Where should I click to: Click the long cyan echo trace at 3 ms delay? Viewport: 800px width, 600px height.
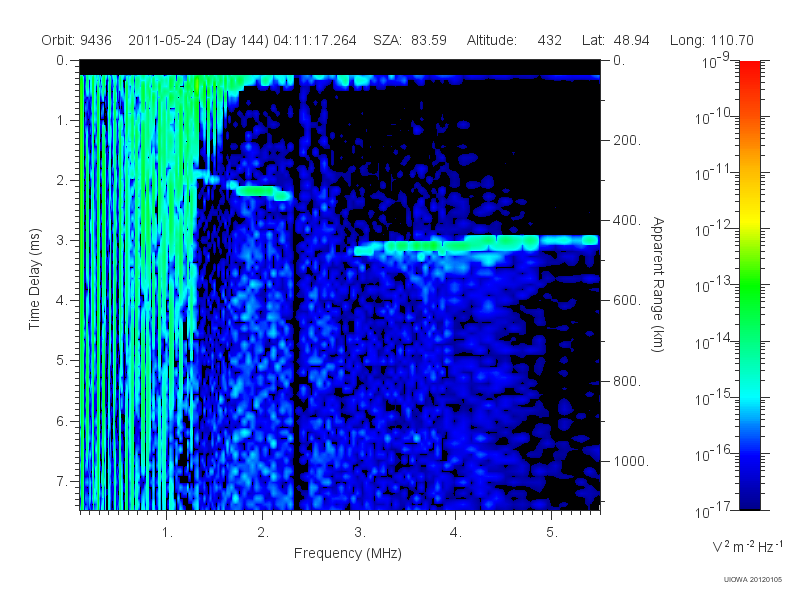pyautogui.click(x=476, y=245)
